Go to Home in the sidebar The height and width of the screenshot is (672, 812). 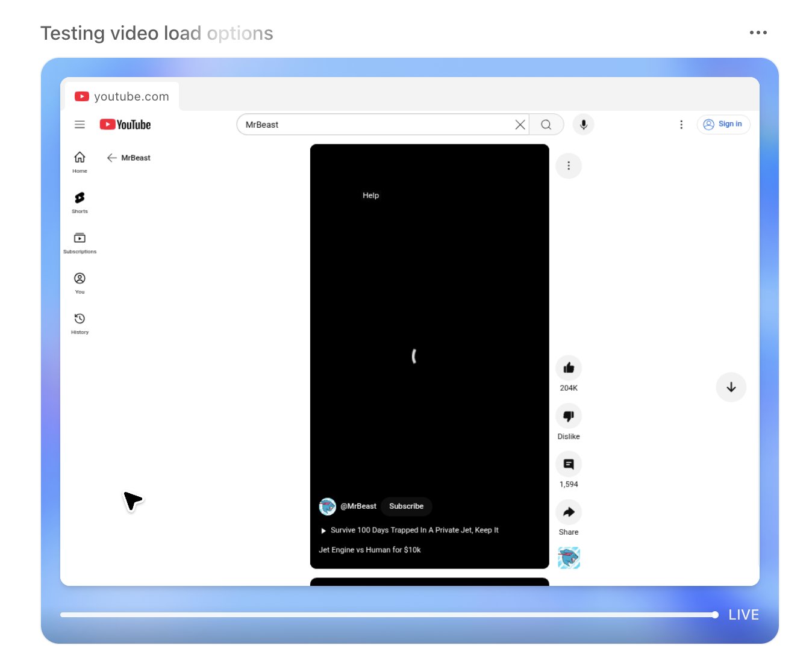point(80,162)
